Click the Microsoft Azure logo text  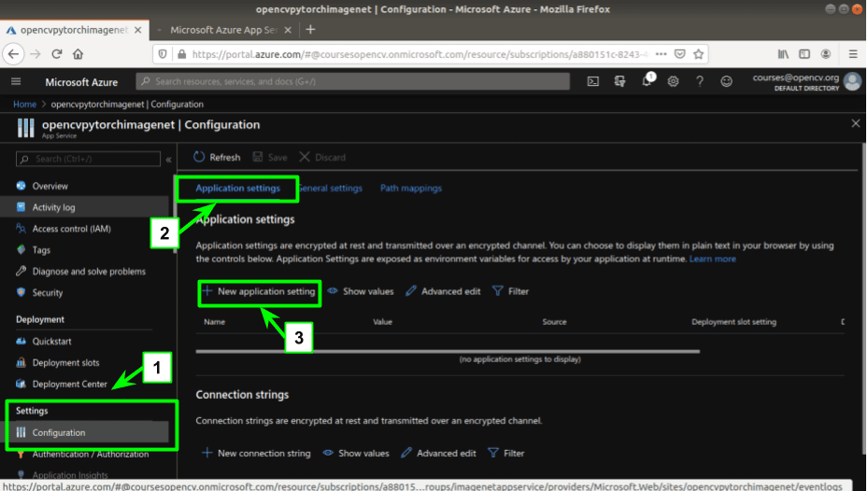(81, 82)
